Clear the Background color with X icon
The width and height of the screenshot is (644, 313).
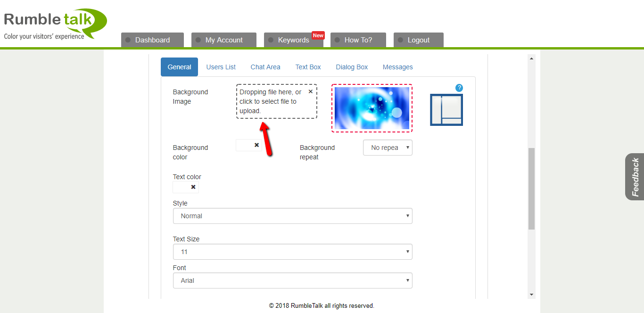pos(256,145)
